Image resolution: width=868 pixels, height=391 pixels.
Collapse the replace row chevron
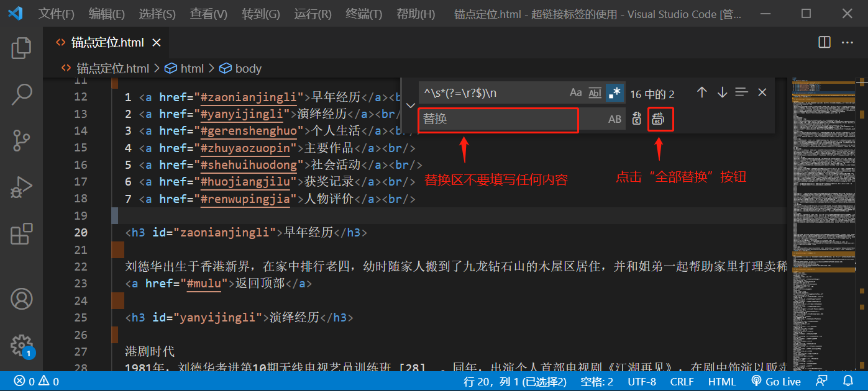point(410,106)
